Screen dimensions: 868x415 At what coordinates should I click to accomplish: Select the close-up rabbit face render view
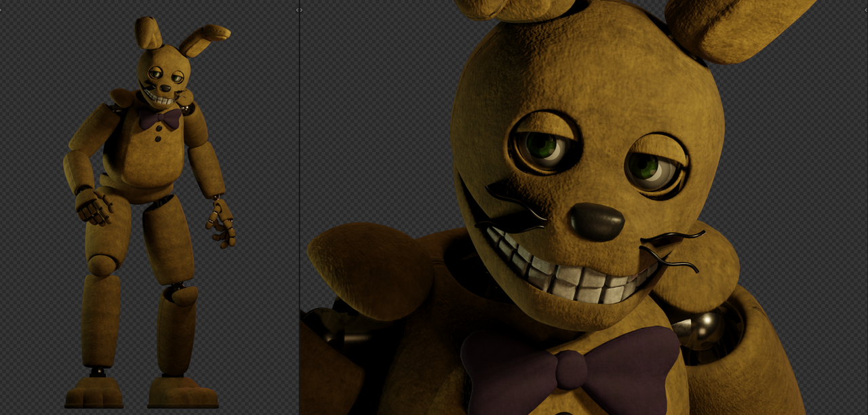click(x=584, y=207)
